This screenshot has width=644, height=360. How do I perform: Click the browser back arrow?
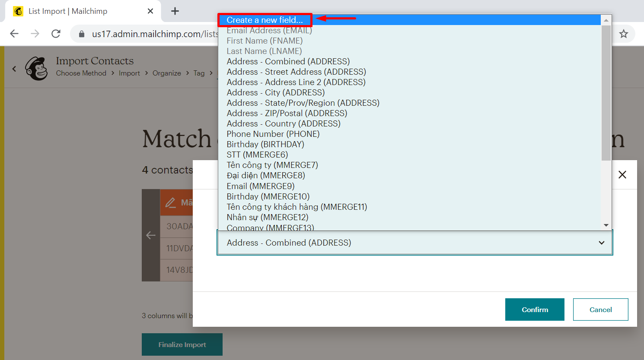[x=14, y=34]
